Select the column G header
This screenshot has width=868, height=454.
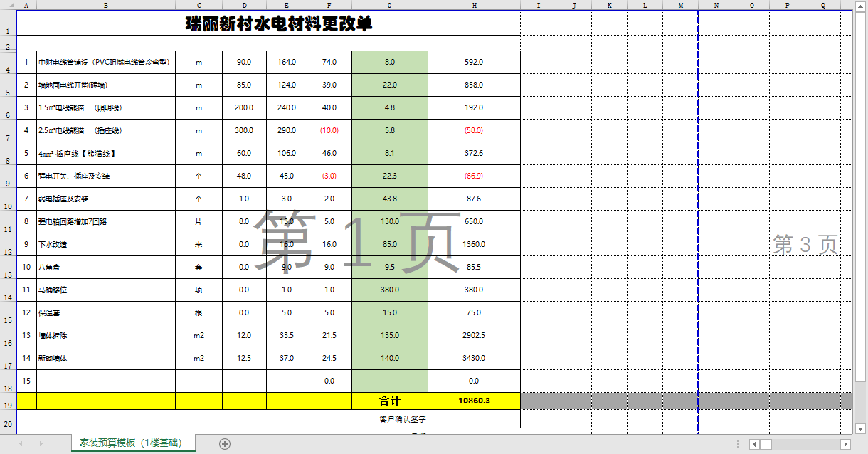[389, 5]
